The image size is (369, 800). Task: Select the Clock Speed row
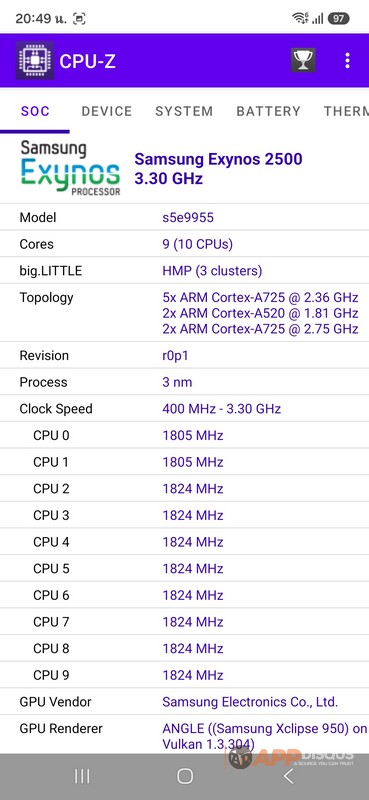[184, 409]
